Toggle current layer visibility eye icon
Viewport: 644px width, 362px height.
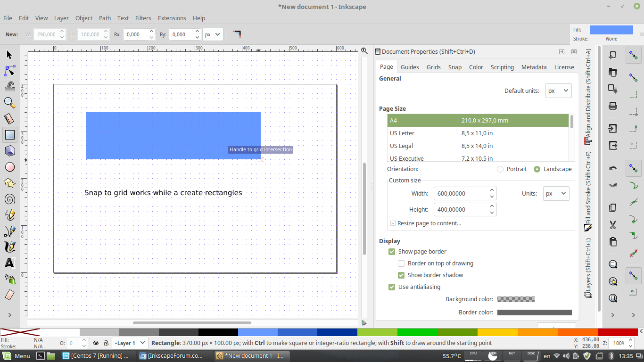click(96, 343)
